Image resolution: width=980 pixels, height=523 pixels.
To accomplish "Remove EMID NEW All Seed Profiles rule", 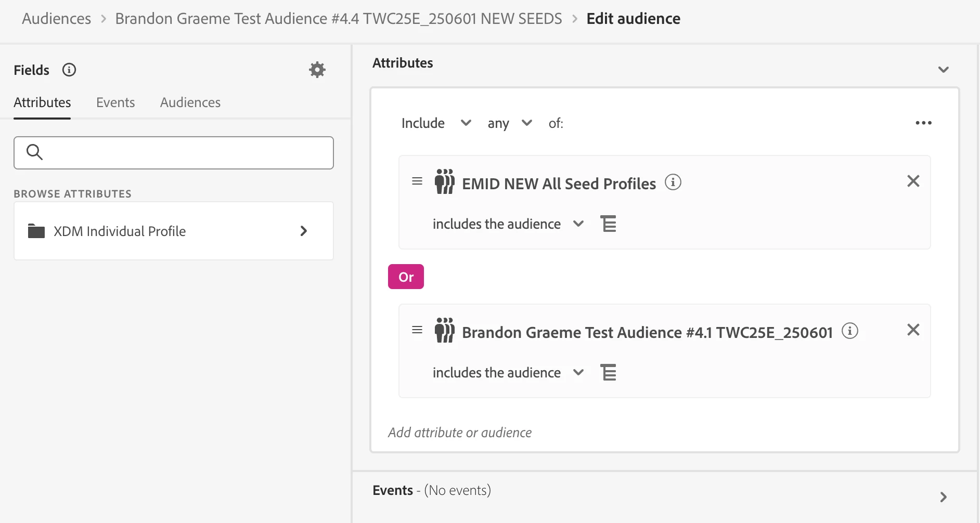I will tap(913, 181).
